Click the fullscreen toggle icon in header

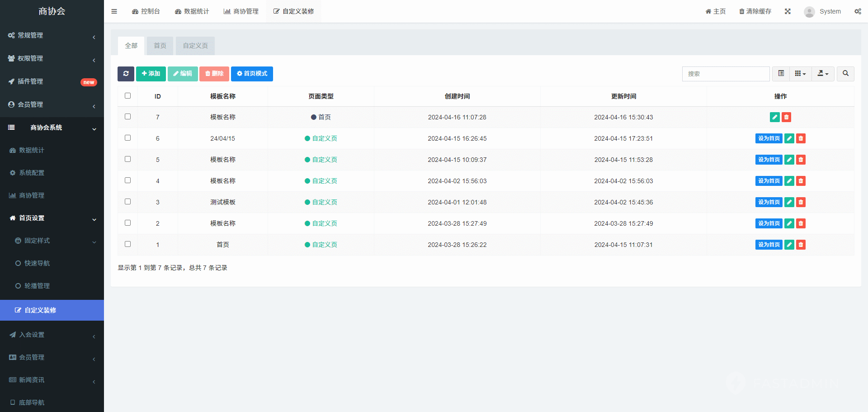[788, 11]
